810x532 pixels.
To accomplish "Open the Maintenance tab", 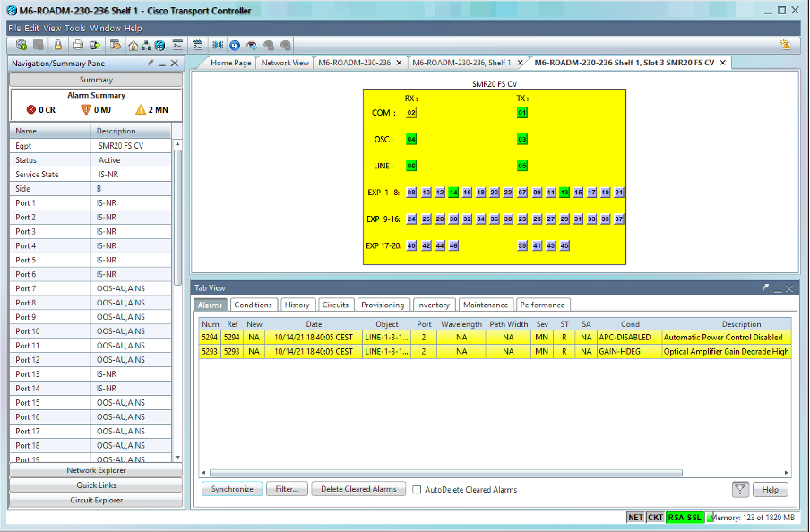I will 486,305.
